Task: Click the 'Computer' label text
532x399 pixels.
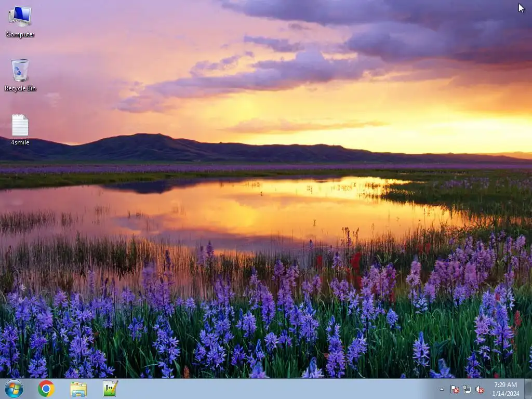Action: pyautogui.click(x=20, y=34)
